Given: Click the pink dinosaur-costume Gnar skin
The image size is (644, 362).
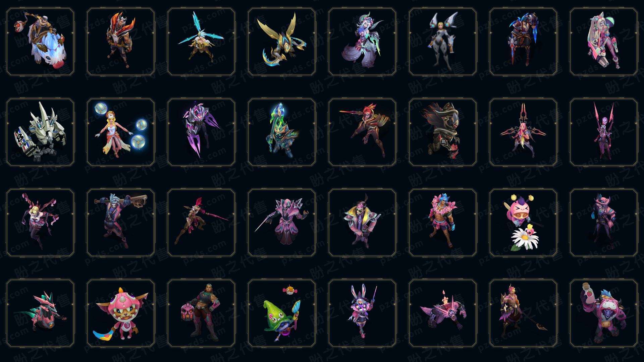Looking at the screenshot, I should pyautogui.click(x=121, y=313).
